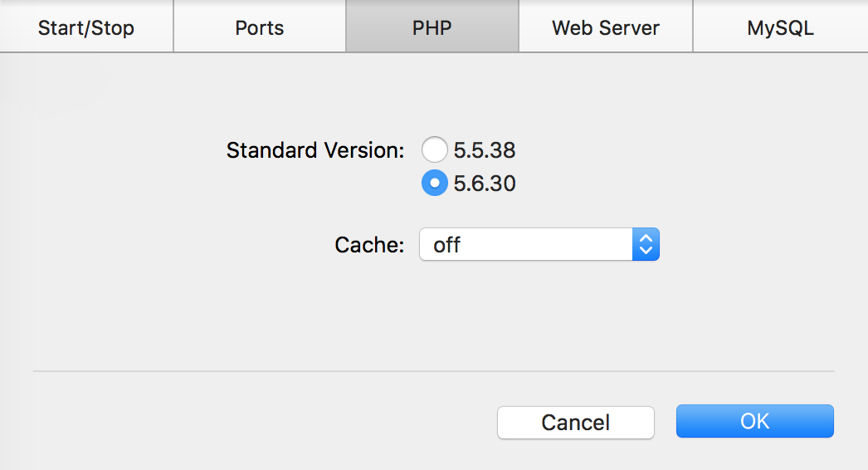Open the Ports tab
This screenshot has height=470, width=868.
click(x=259, y=27)
